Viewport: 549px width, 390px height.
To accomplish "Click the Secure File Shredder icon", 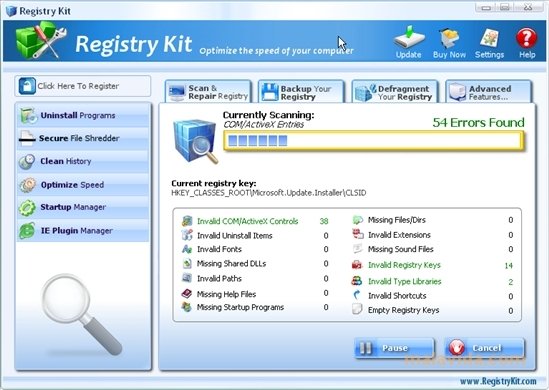I will pos(27,139).
